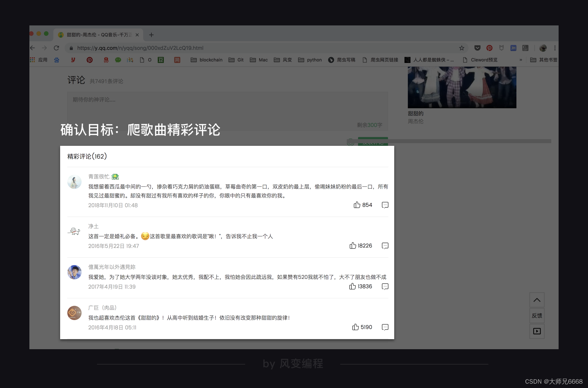Viewport: 588px width, 388px height.
Task: Reply to the comment dated 2016年4月18日
Action: click(x=385, y=327)
